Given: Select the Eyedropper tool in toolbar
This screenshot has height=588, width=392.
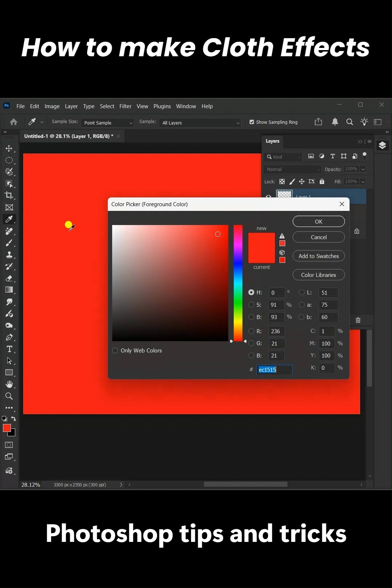Looking at the screenshot, I should 9,219.
